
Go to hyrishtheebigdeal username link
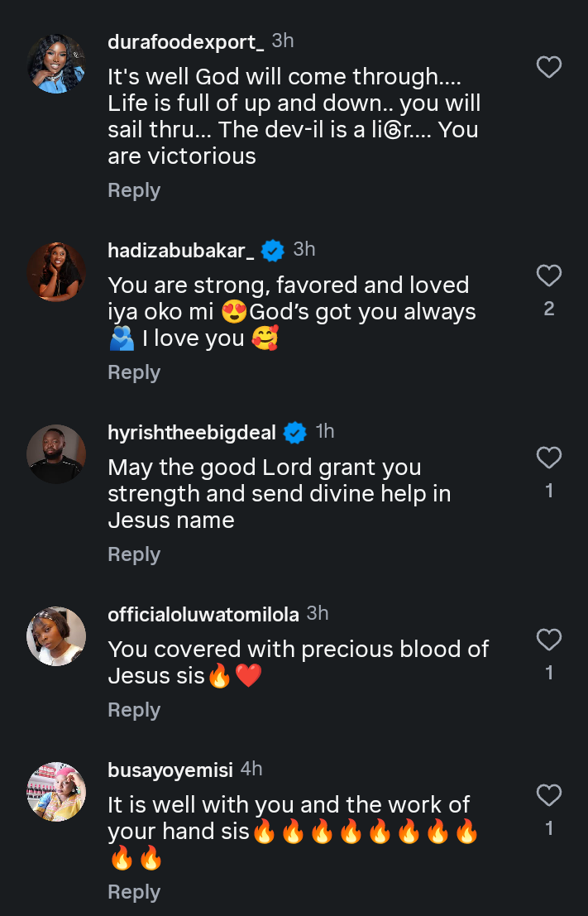[x=192, y=433]
